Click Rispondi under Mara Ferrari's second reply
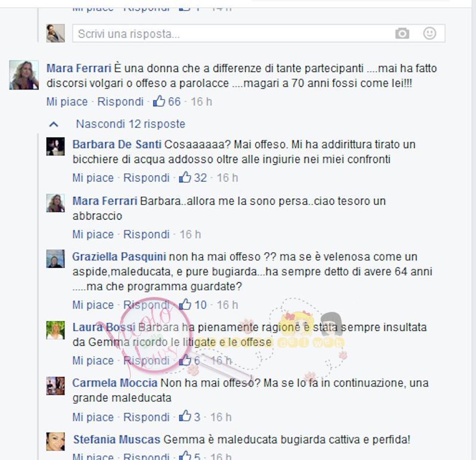This screenshot has height=460, width=476. [146, 234]
